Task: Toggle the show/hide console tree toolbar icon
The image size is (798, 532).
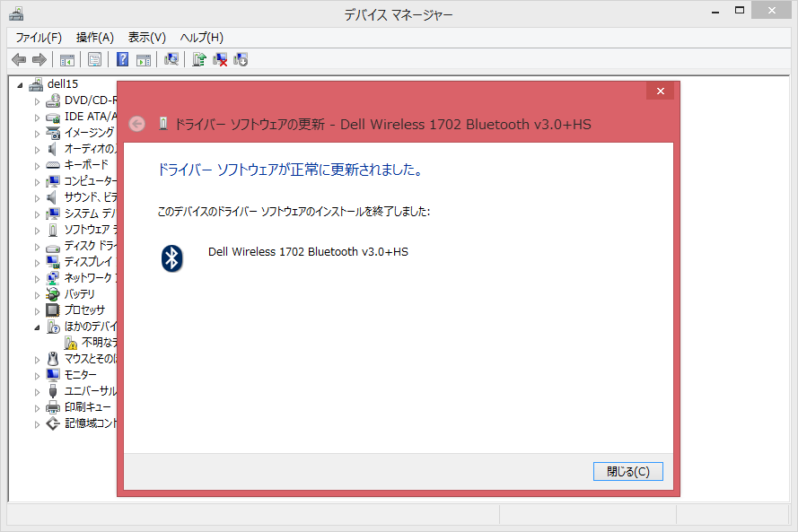Action: [67, 60]
